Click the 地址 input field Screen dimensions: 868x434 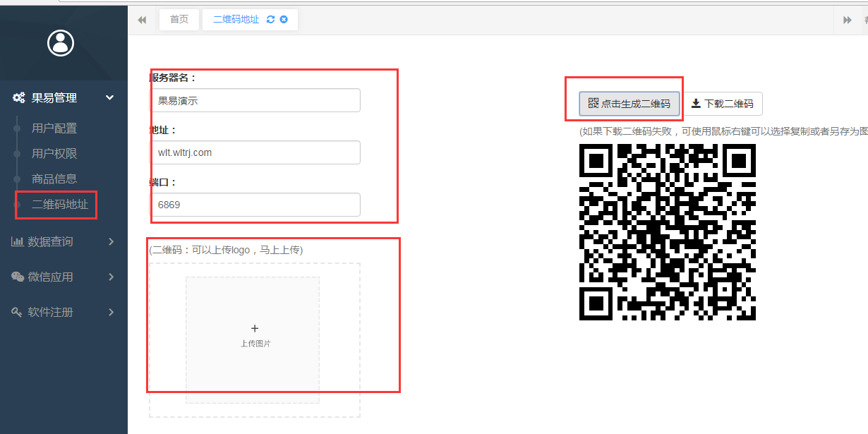click(x=255, y=152)
